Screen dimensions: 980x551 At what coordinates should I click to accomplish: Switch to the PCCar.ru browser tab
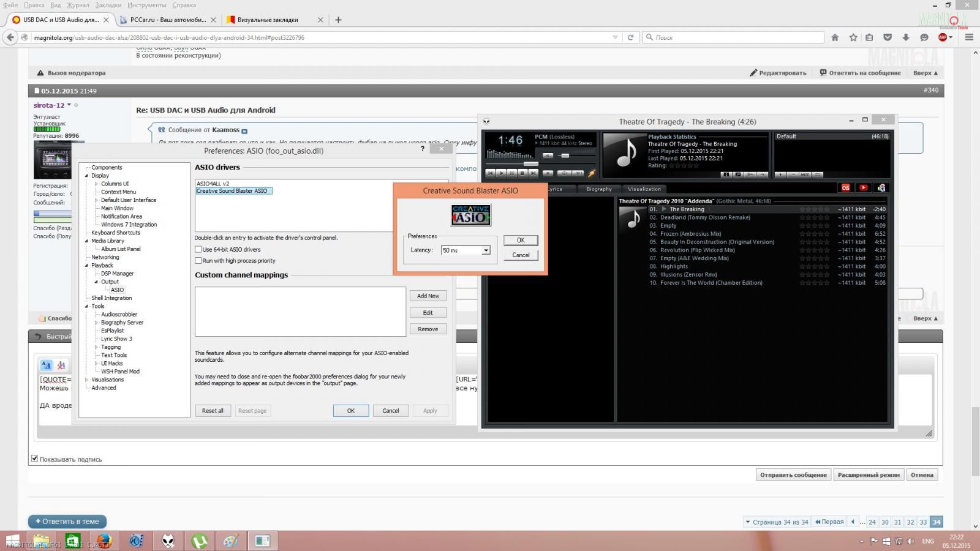click(x=168, y=20)
